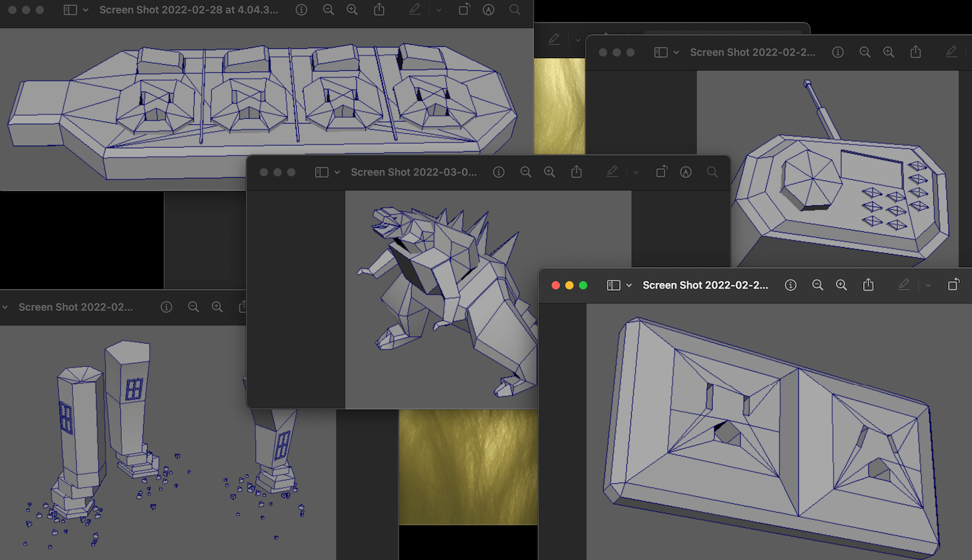Search in the Godzilla model window

tap(712, 172)
